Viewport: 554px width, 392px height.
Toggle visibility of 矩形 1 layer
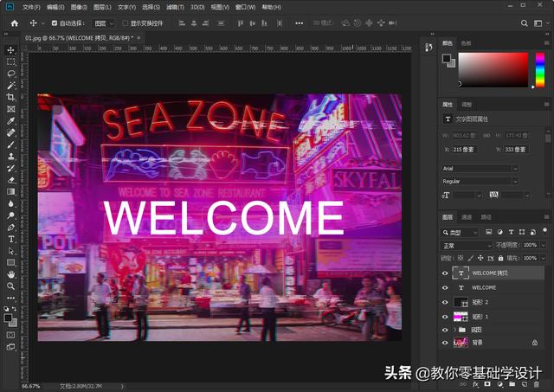click(445, 317)
